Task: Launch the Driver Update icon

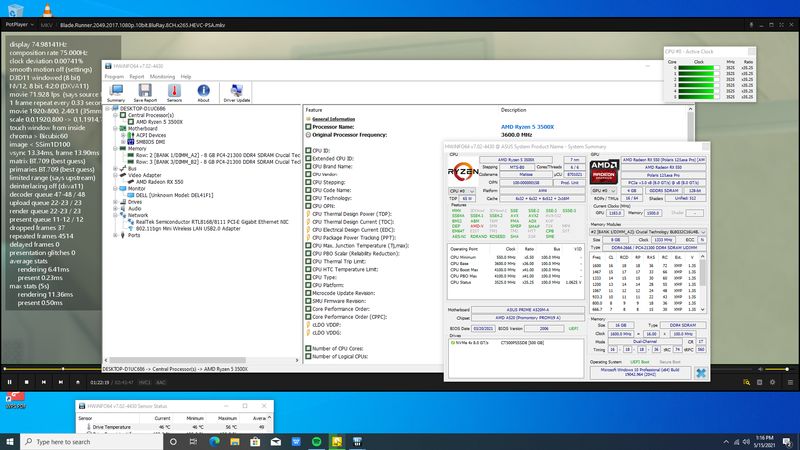Action: click(237, 93)
